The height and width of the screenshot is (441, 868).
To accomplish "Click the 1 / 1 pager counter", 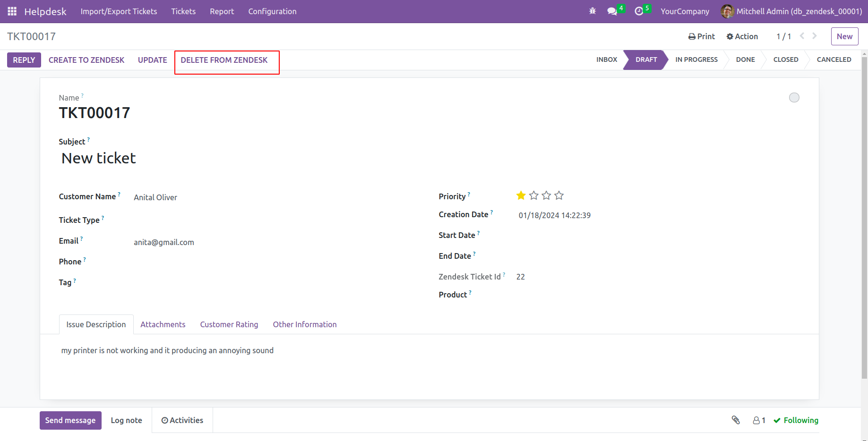I will pos(783,36).
